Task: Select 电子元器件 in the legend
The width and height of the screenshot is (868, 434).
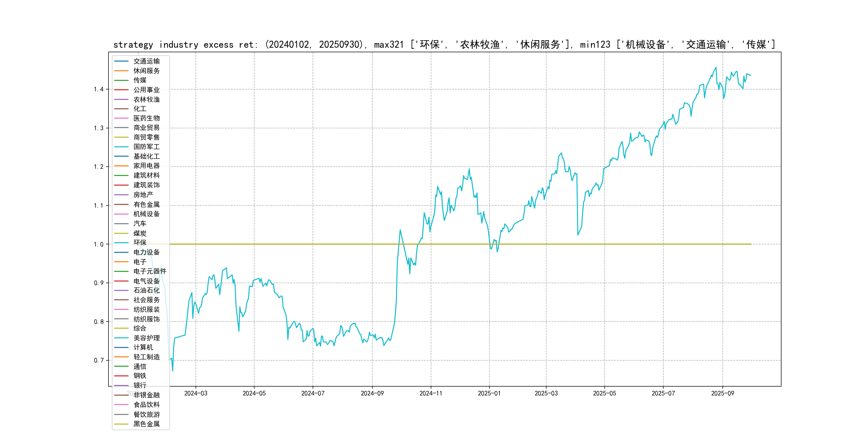Action: pos(149,271)
